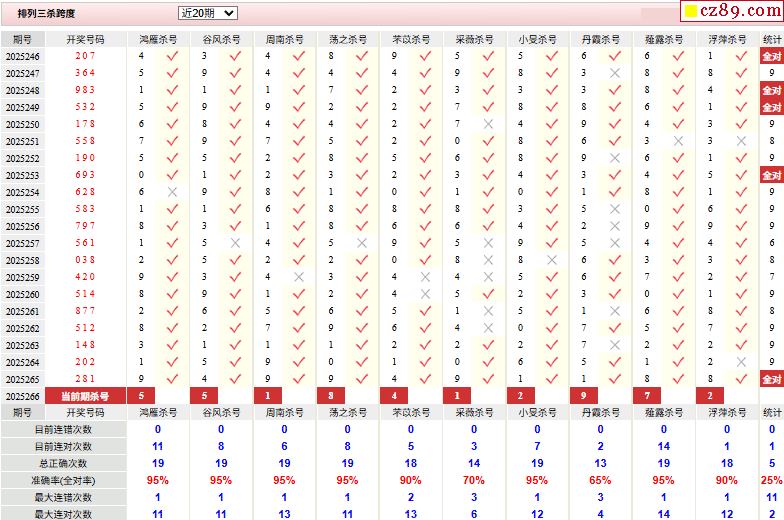This screenshot has width=784, height=520.
Task: Click the red check for 鸿雁杀号 in period 2025246
Action: (172, 56)
